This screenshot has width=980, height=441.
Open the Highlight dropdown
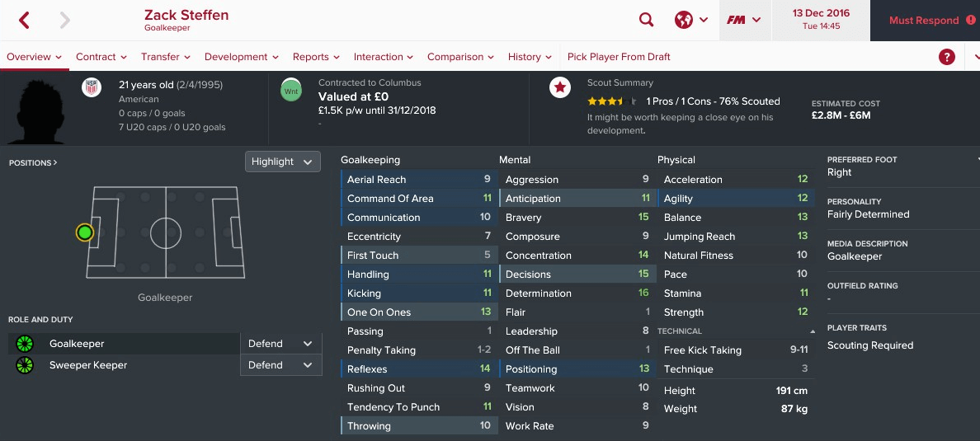(282, 162)
